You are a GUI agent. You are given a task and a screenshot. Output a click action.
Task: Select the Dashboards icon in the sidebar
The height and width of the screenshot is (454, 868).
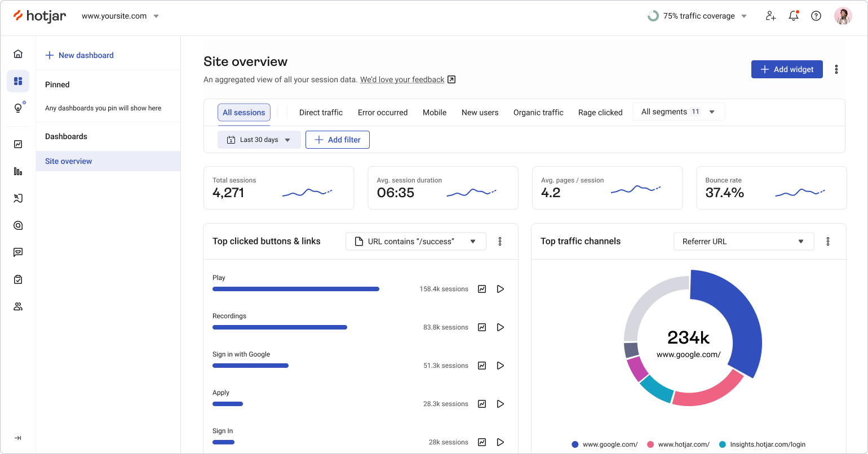(x=18, y=81)
